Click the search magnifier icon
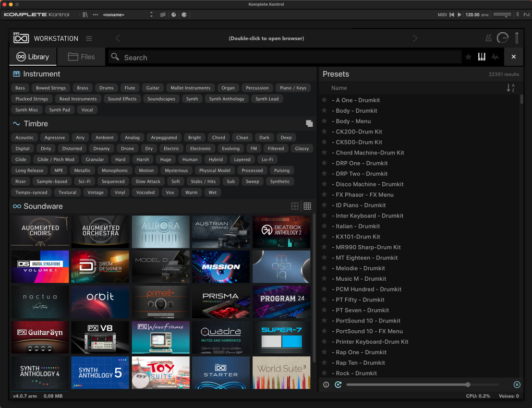 115,57
